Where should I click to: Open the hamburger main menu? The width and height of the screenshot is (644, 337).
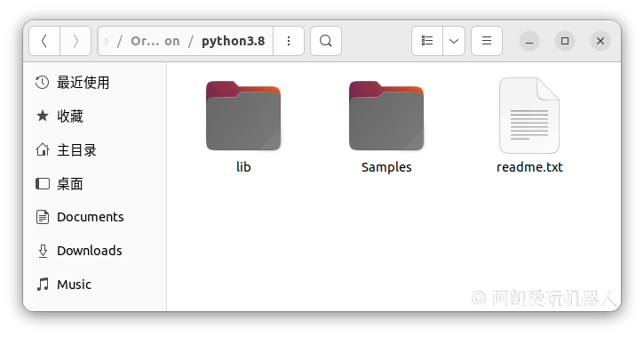[487, 41]
